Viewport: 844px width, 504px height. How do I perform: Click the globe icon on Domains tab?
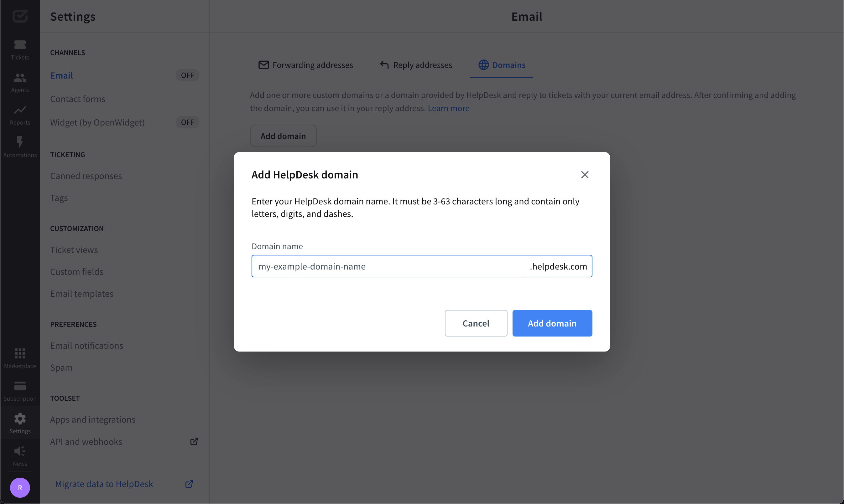(483, 65)
